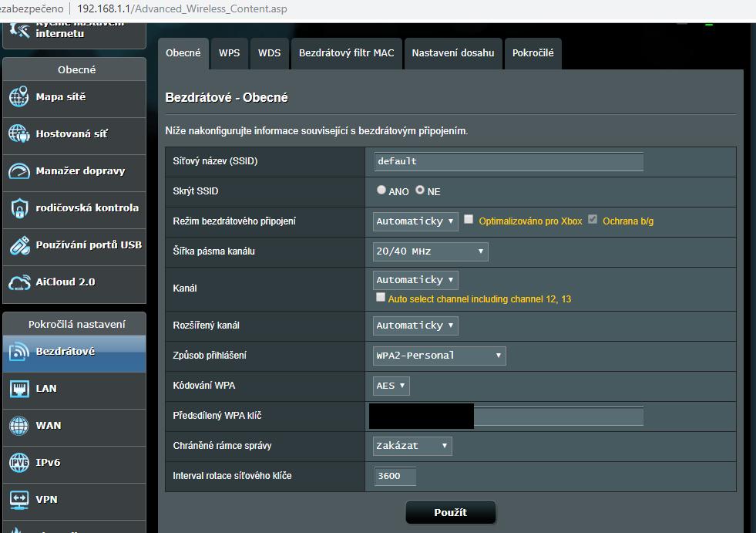Open the Pokročilé tab

[x=533, y=53]
